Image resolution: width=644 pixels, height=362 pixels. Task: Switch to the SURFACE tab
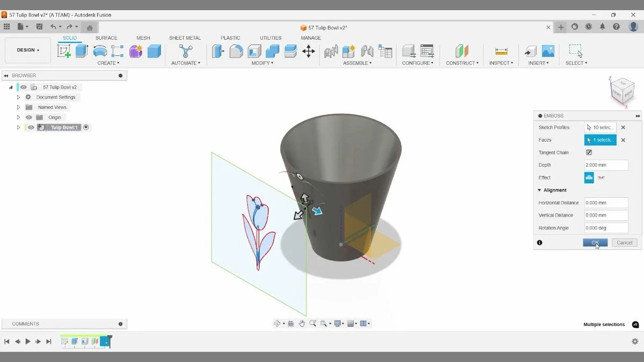106,38
